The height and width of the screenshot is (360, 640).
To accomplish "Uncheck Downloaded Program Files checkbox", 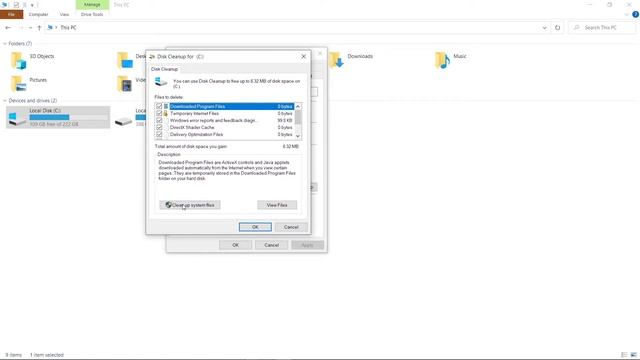I will pyautogui.click(x=159, y=106).
